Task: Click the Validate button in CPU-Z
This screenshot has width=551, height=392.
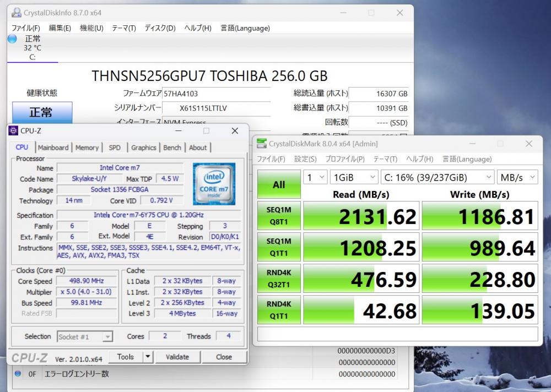Action: pyautogui.click(x=177, y=357)
